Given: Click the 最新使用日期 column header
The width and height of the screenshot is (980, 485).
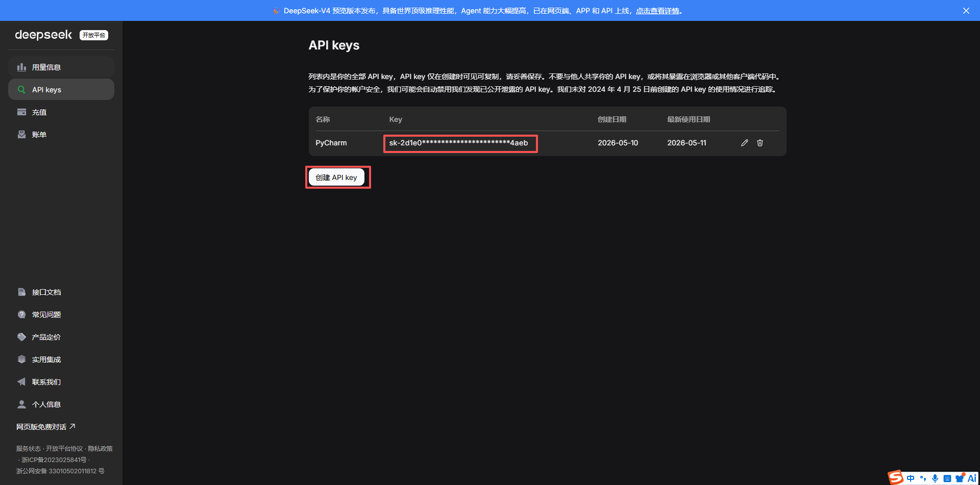Looking at the screenshot, I should (689, 119).
